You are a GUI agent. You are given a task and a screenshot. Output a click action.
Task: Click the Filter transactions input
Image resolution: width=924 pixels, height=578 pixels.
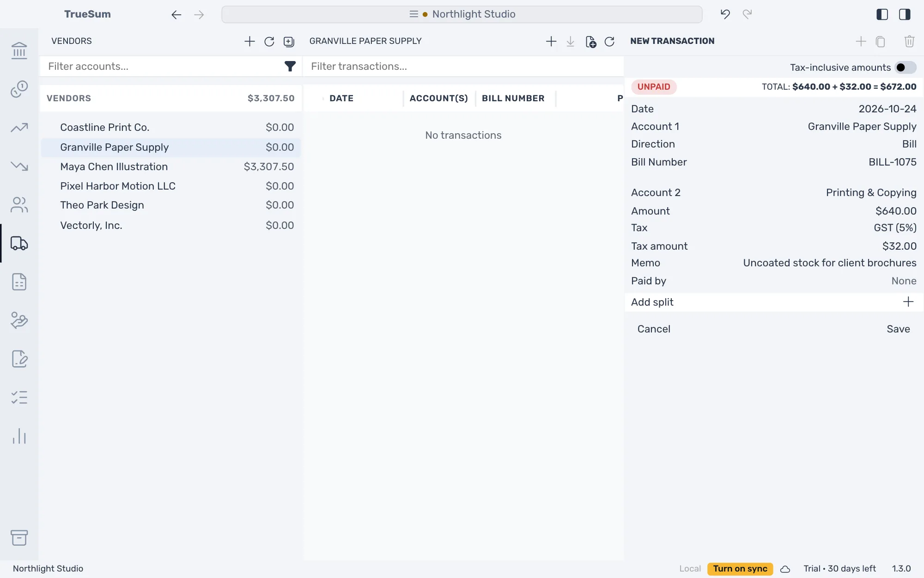(463, 67)
